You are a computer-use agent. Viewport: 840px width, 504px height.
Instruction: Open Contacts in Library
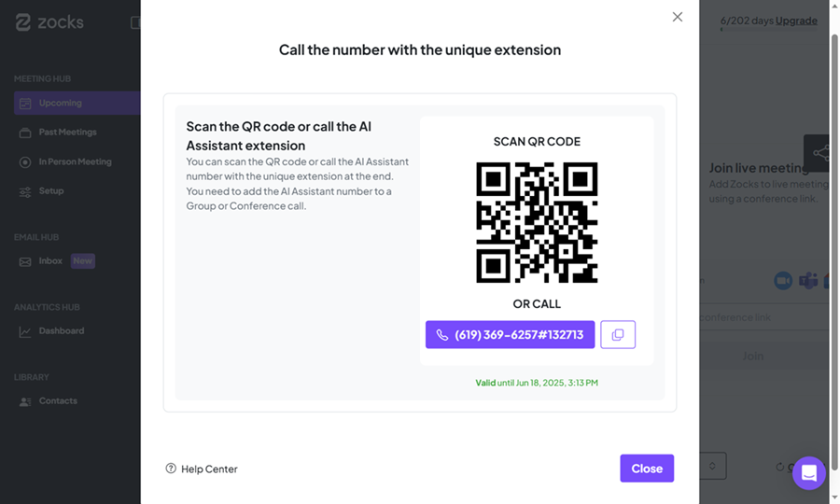58,400
